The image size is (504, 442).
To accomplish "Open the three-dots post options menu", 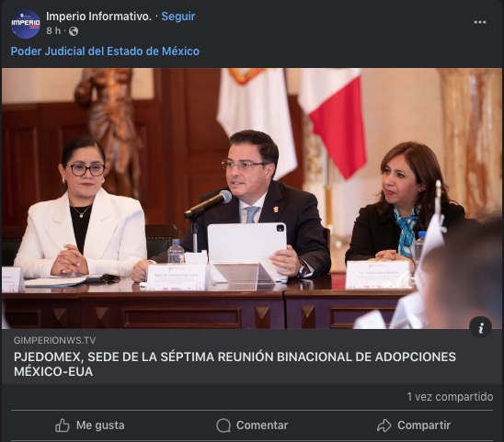I will point(479,22).
